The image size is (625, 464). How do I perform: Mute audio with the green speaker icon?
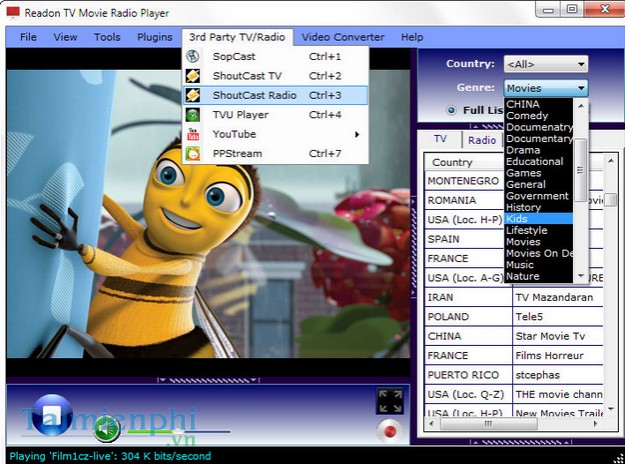pyautogui.click(x=106, y=429)
